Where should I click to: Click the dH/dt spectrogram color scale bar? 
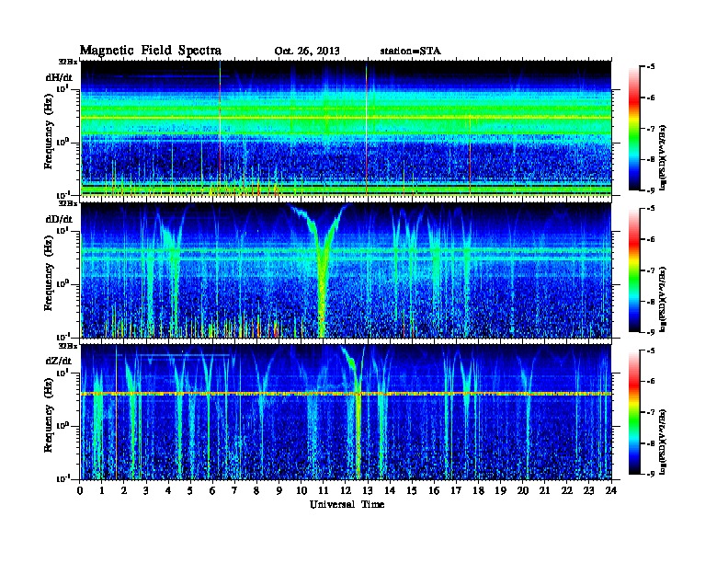click(x=634, y=128)
